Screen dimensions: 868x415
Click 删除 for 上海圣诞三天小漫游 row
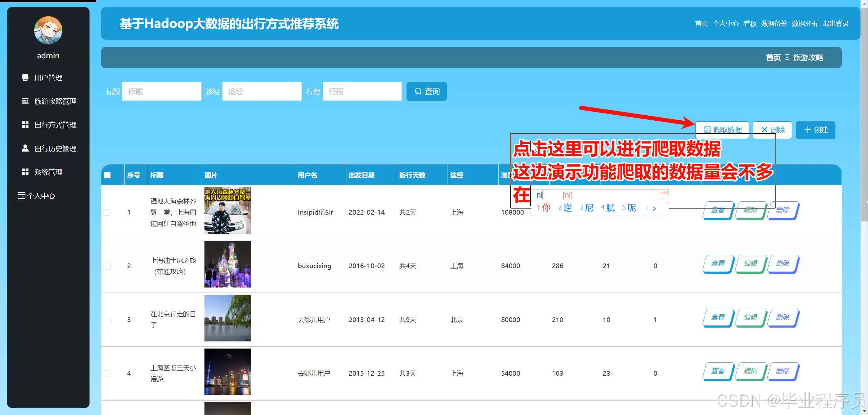click(783, 371)
